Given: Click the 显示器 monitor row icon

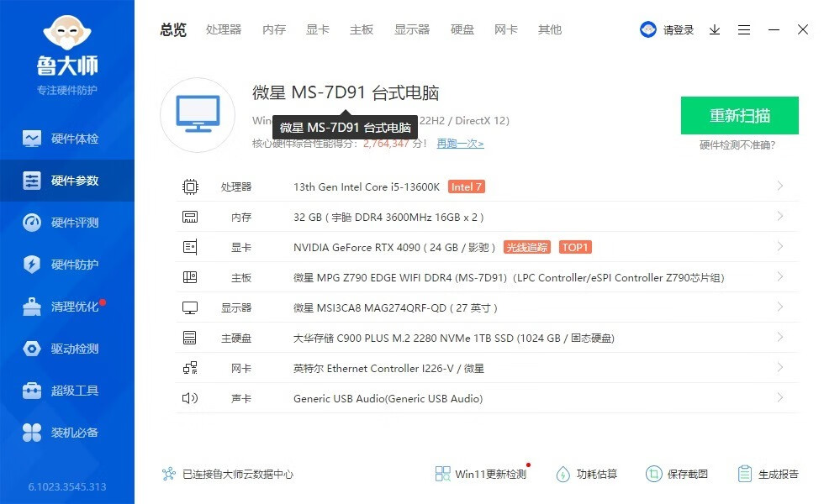Looking at the screenshot, I should 190,307.
